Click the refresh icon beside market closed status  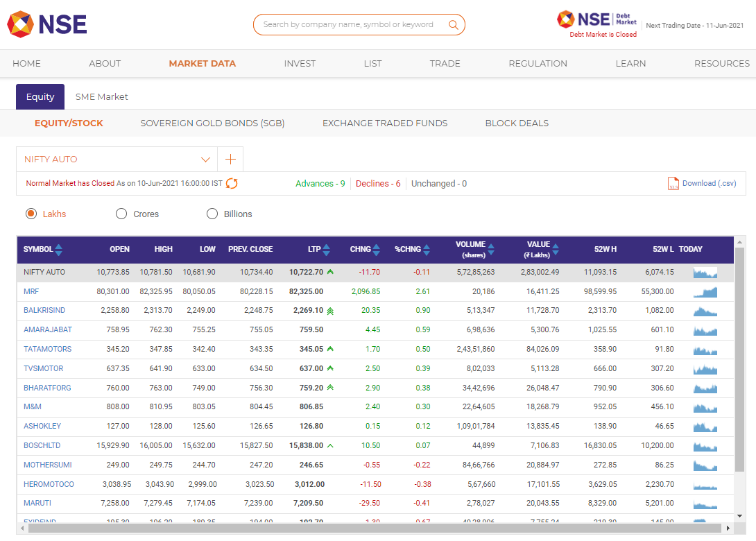click(232, 183)
